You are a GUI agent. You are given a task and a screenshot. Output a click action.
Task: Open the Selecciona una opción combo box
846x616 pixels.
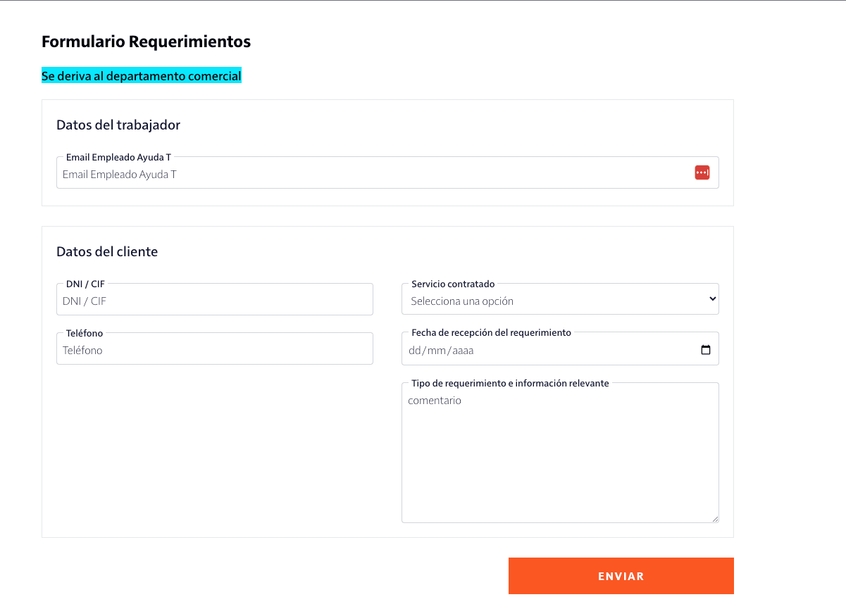(560, 298)
